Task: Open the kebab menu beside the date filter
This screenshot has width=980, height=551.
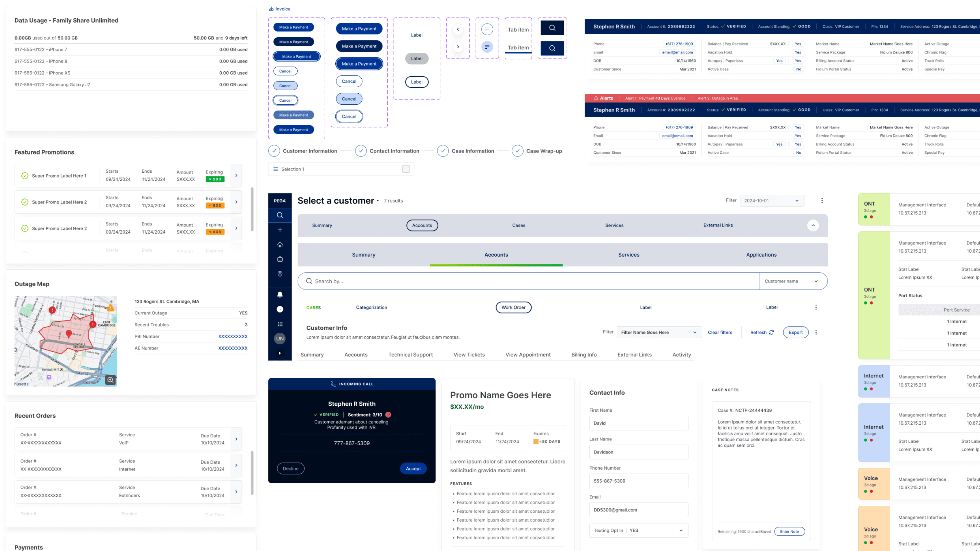Action: click(x=822, y=201)
